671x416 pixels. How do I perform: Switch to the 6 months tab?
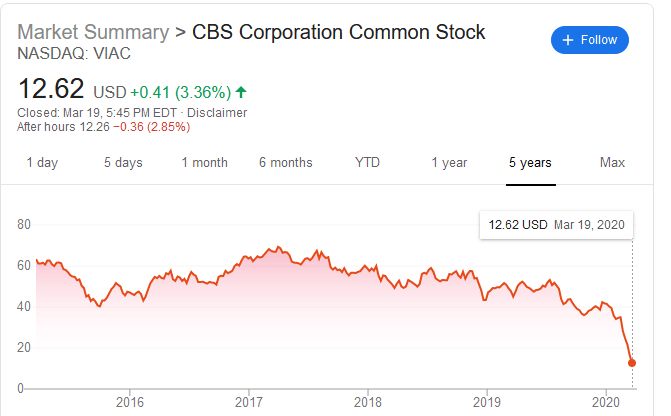pyautogui.click(x=285, y=162)
